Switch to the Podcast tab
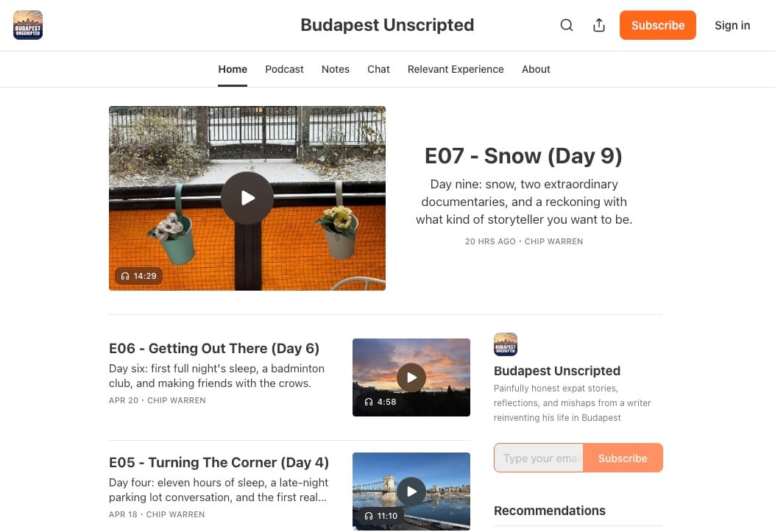This screenshot has width=775, height=532. [x=284, y=69]
